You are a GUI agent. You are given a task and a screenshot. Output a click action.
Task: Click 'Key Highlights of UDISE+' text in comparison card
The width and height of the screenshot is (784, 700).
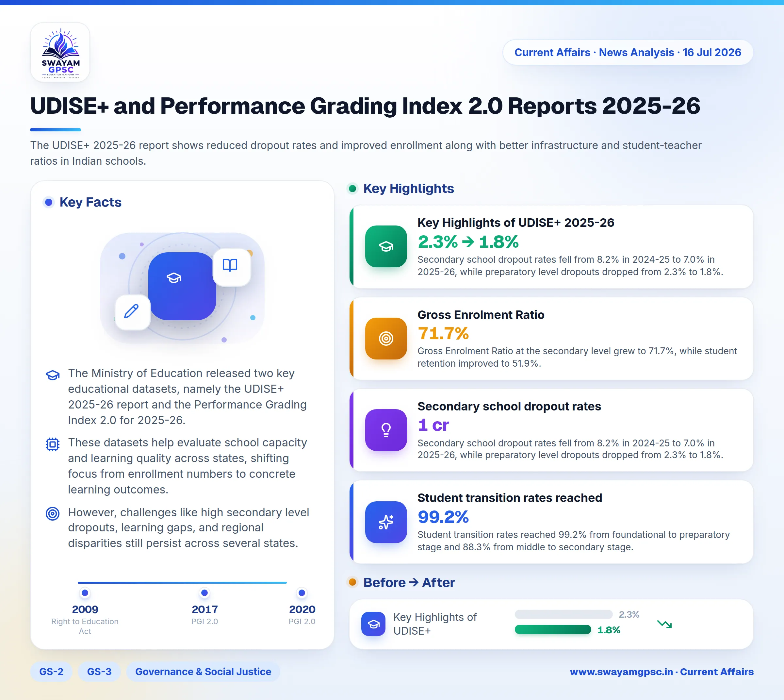point(435,624)
